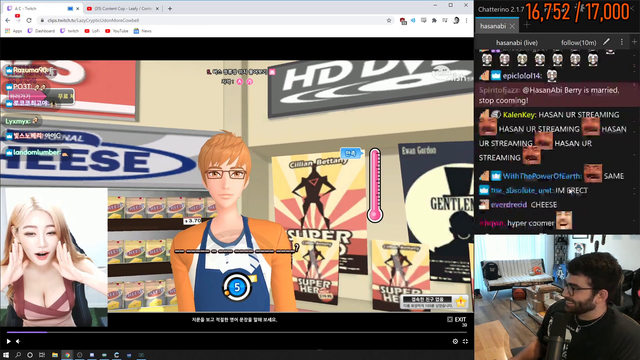640x360 pixels.
Task: Seek along the clip progress bar
Action: click(x=237, y=332)
